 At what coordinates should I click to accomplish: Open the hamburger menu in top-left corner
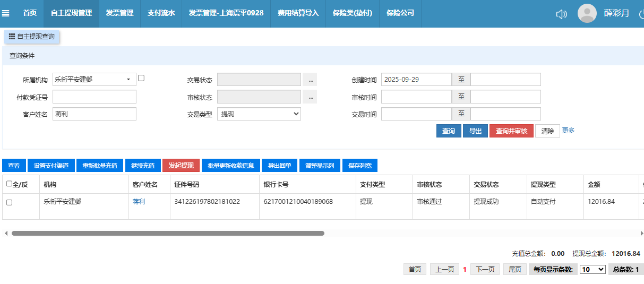click(6, 13)
